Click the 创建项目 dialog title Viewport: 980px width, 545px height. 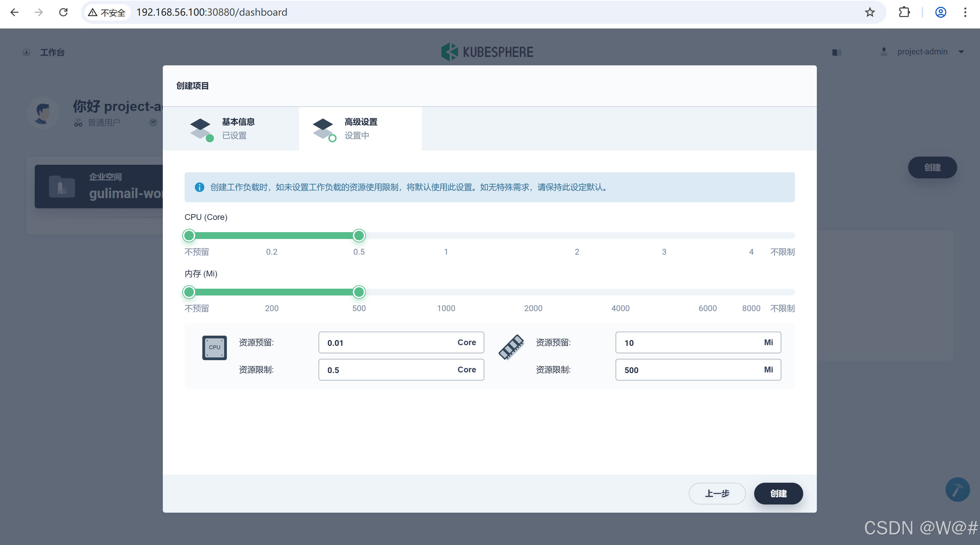(192, 86)
